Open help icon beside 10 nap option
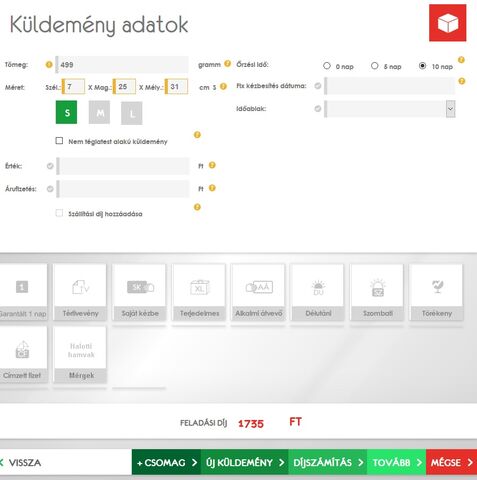 pyautogui.click(x=461, y=60)
